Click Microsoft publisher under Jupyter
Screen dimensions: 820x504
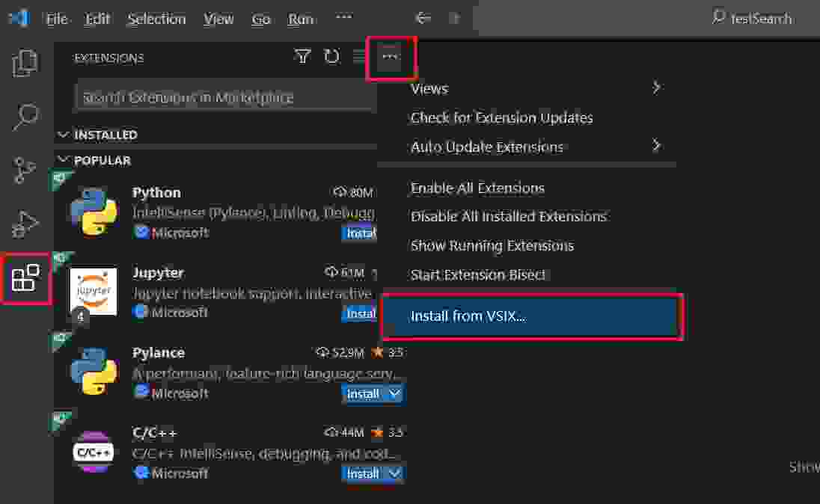pos(180,313)
